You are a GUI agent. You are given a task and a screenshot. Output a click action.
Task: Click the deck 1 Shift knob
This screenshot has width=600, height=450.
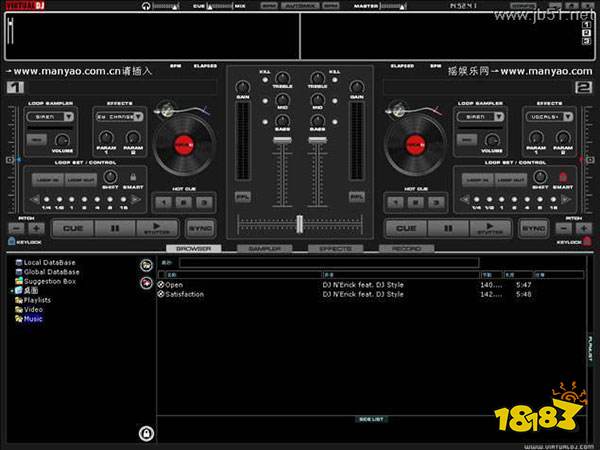tap(110, 177)
